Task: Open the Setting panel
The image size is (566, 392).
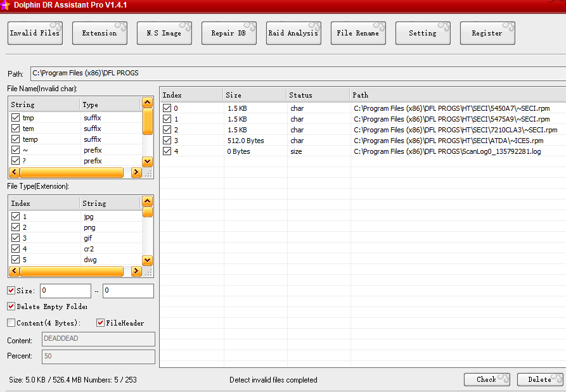Action: click(423, 32)
